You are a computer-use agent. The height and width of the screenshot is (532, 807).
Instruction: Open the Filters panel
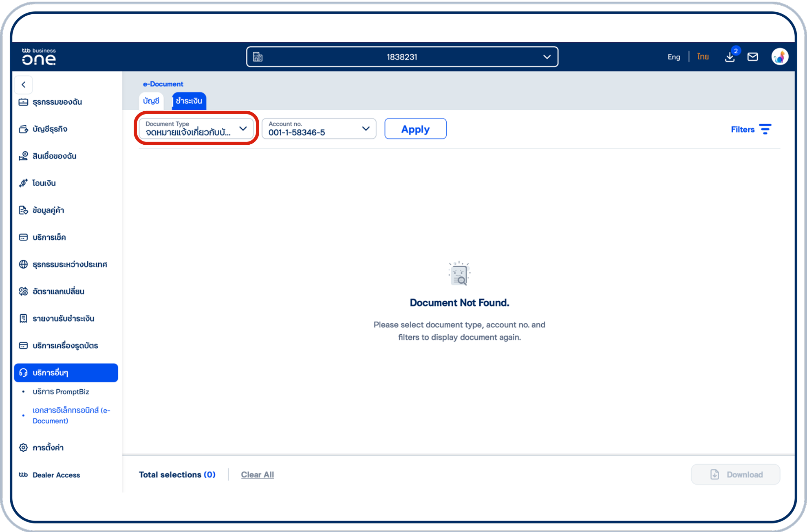pos(751,129)
